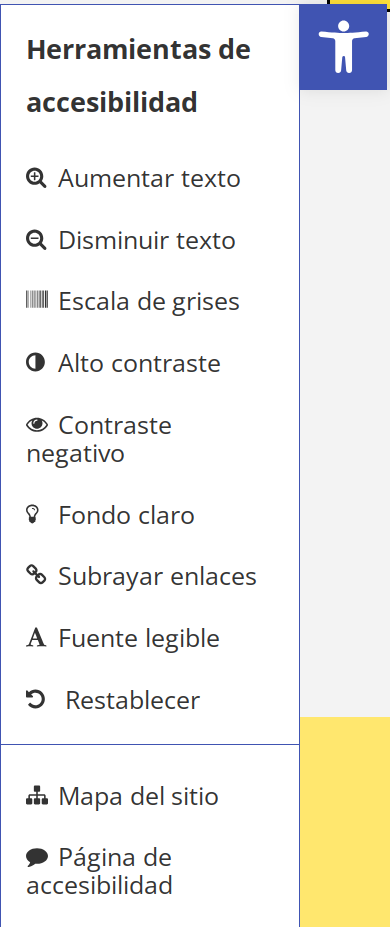This screenshot has height=927, width=390.
Task: Click the letter A font icon
Action: coord(36,638)
